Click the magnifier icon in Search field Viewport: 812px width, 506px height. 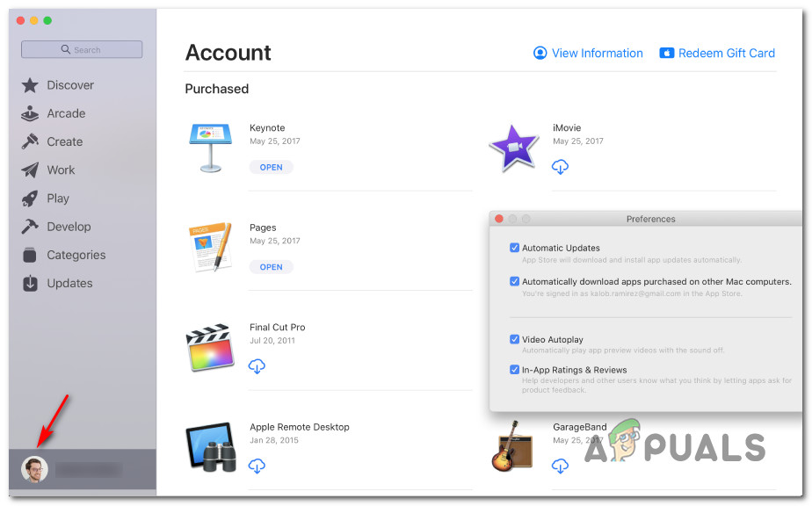click(x=66, y=49)
